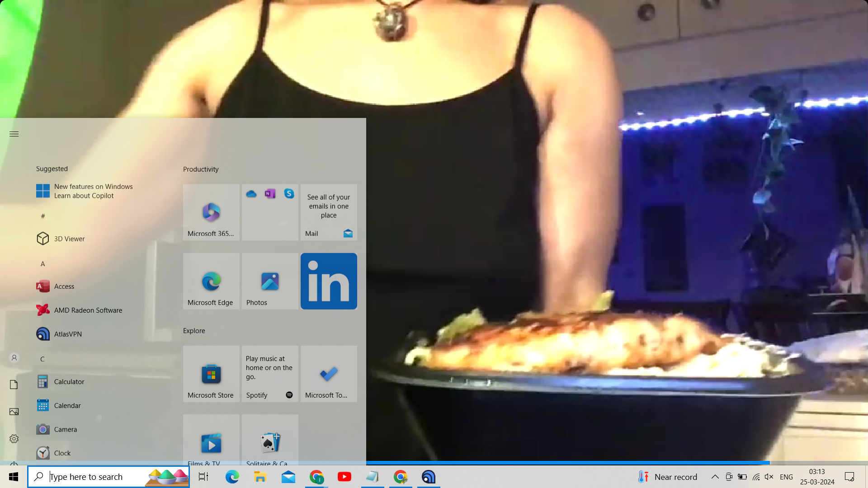Seek on the video progress bar

434,463
